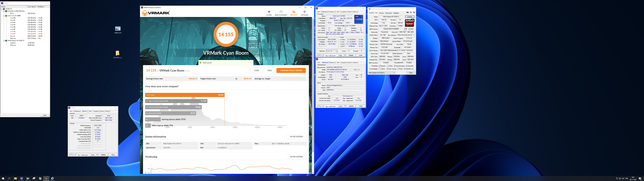Viewport: 644px width, 181px height.
Task: Toggle the DirectCompute checkbox in GPU-Z
Action: click(x=395, y=66)
